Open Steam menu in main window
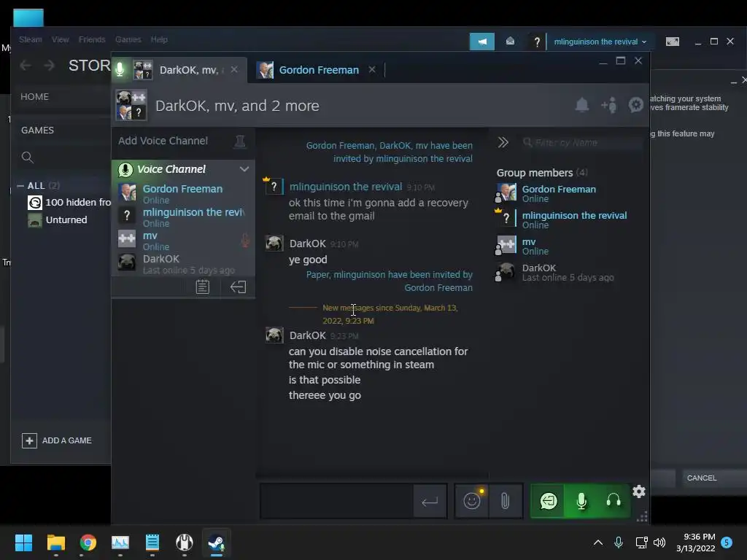The width and height of the screenshot is (747, 560). coord(31,39)
